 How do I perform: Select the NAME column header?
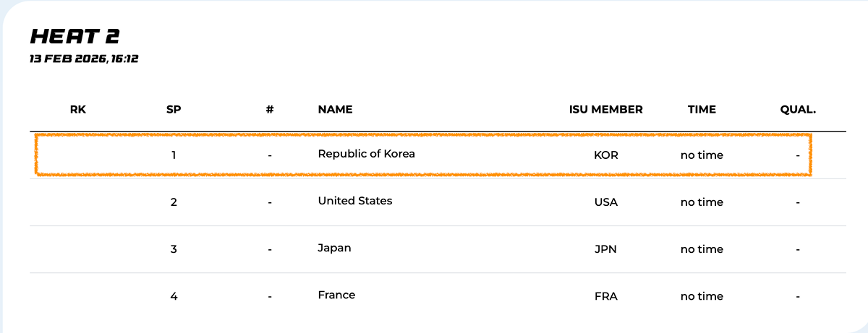(335, 110)
